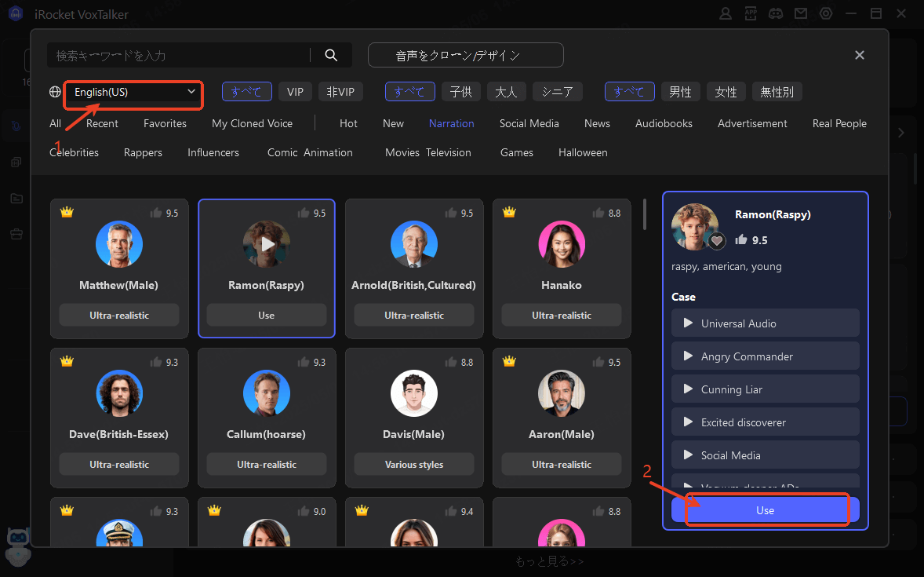924x577 pixels.
Task: Click the thumbs-up icon in Ramon's detail panel
Action: tap(741, 239)
